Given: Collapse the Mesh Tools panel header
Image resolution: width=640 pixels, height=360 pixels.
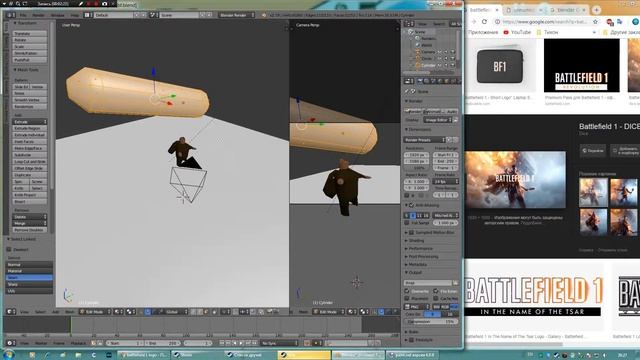Looking at the screenshot, I should (x=27, y=70).
